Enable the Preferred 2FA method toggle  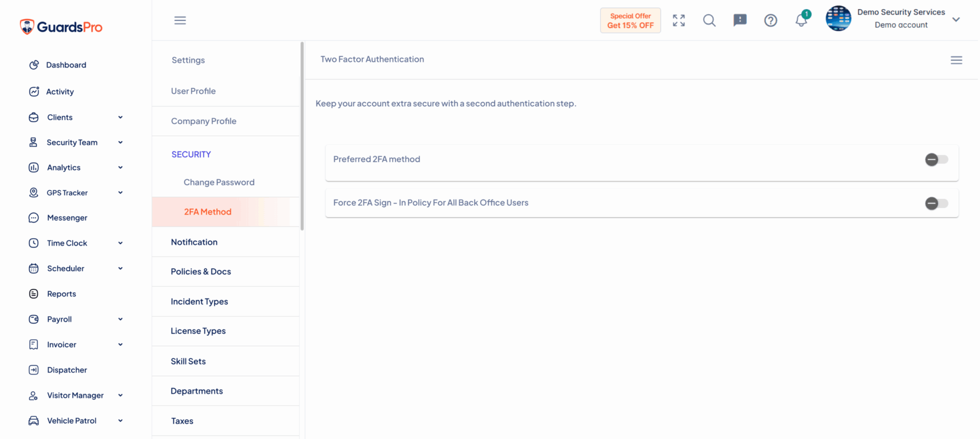(936, 160)
